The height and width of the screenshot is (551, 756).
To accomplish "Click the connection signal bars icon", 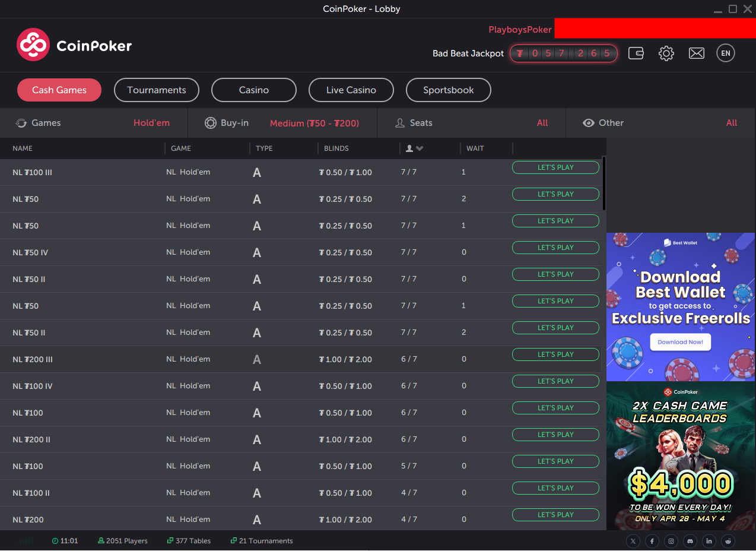I will (26, 541).
